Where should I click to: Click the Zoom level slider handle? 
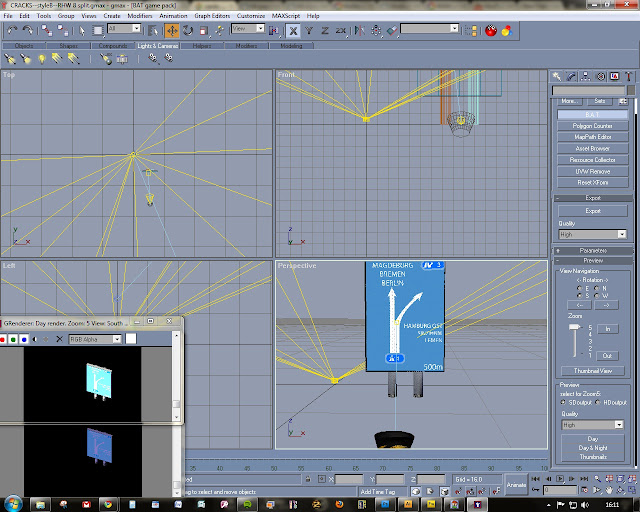(575, 327)
